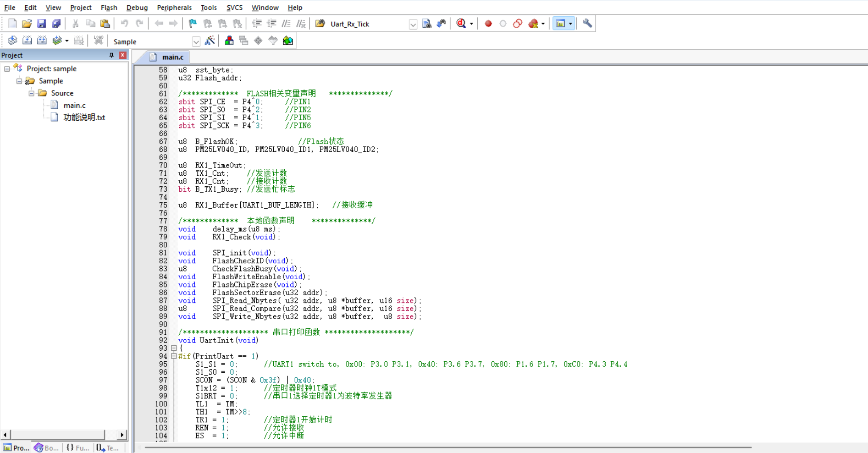The width and height of the screenshot is (868, 453).
Task: Open Manage Project Items icon
Action: [x=229, y=41]
